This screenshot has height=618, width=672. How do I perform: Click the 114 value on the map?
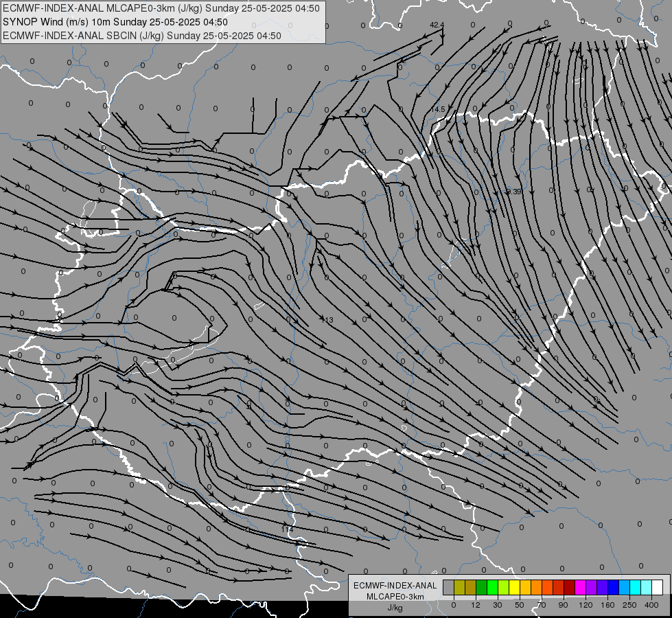pyautogui.click(x=287, y=529)
